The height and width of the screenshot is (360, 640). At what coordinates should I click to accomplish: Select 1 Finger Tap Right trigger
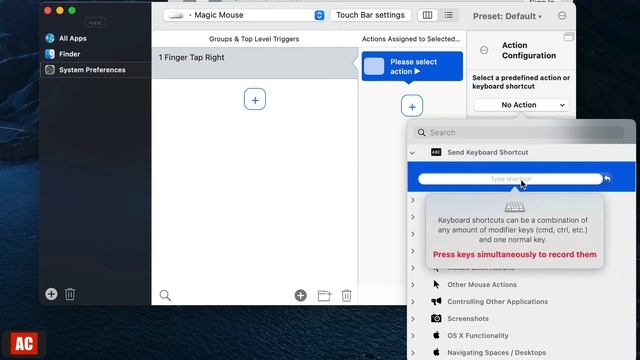255,63
